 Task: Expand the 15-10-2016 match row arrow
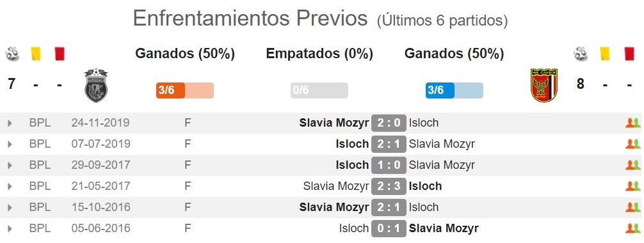click(x=10, y=208)
